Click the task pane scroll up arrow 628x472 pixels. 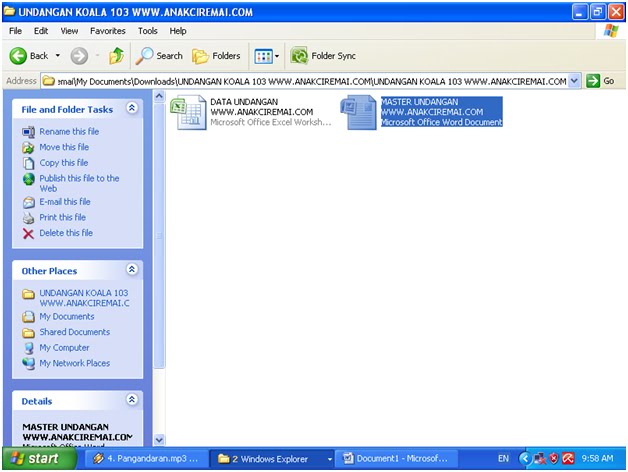coord(159,96)
